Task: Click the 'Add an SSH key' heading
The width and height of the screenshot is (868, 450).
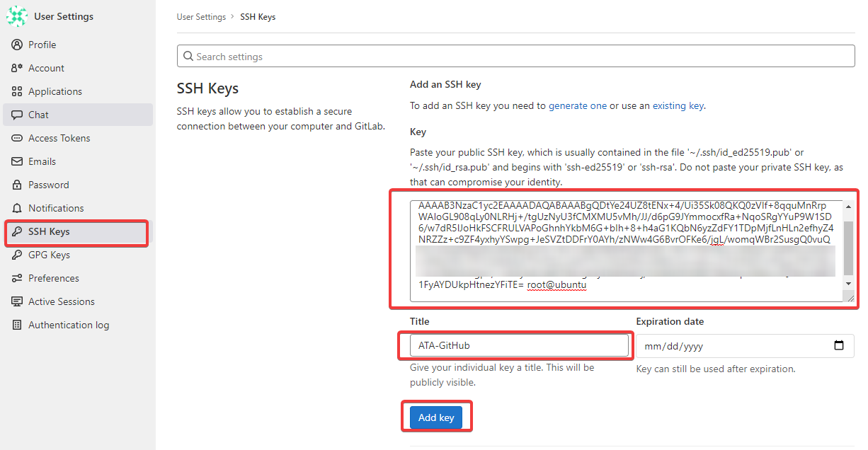Action: tap(445, 84)
